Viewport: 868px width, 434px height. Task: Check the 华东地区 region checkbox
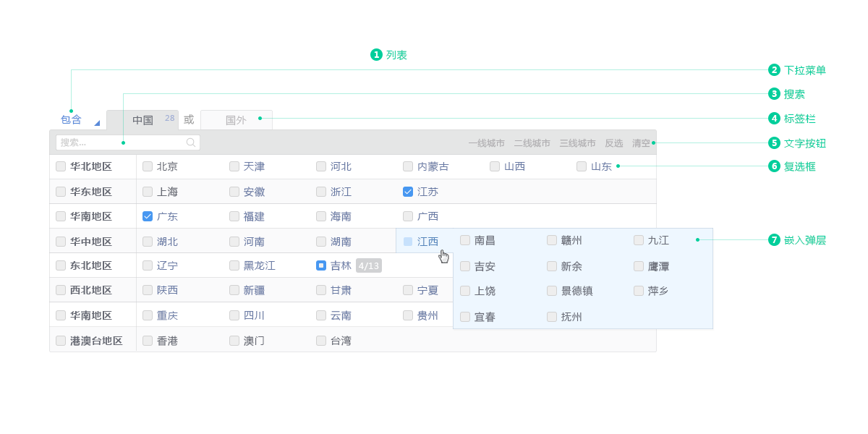(61, 192)
